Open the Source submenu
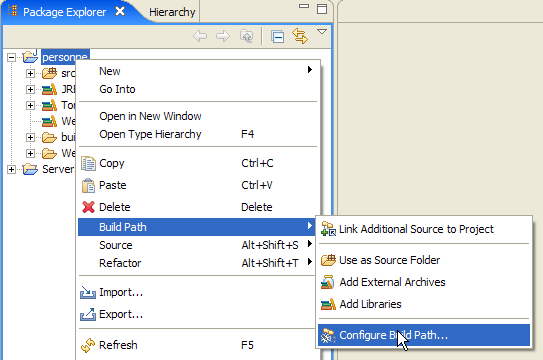This screenshot has height=360, width=543. (197, 245)
